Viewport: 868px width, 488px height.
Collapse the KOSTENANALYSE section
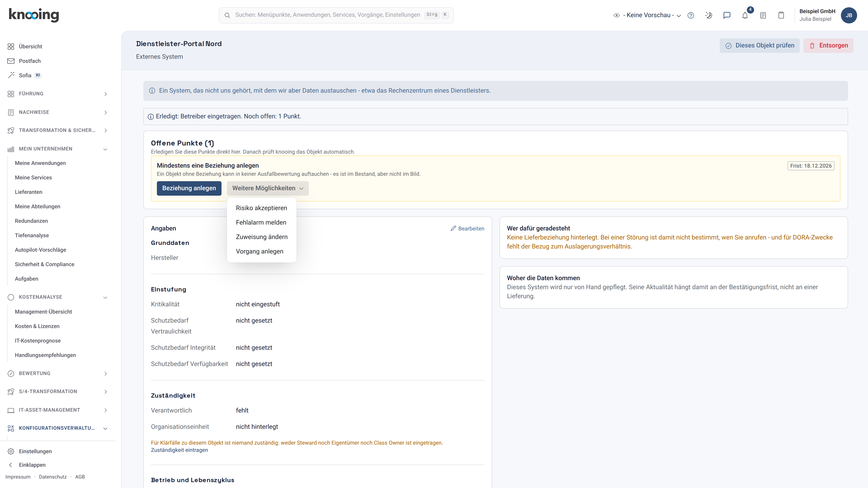[58, 297]
